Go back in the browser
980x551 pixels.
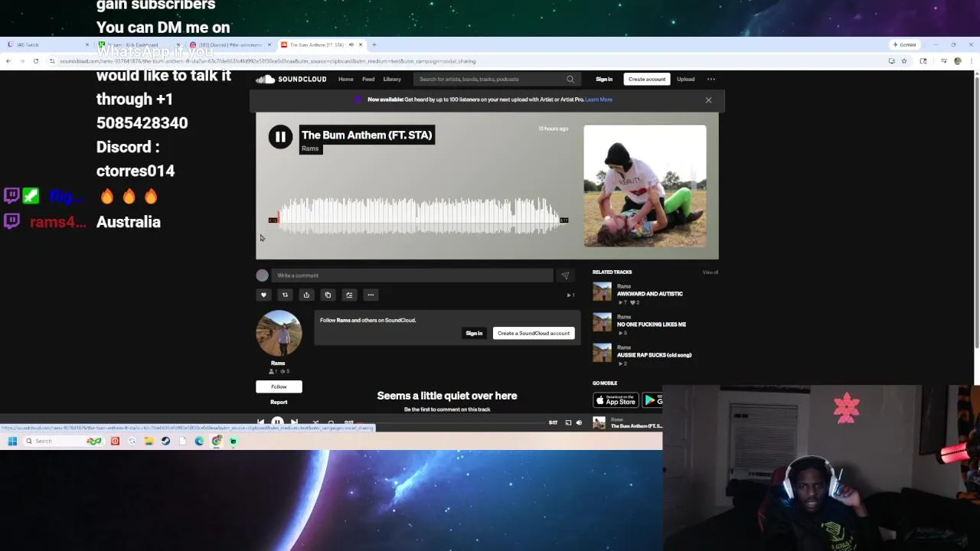(8, 61)
